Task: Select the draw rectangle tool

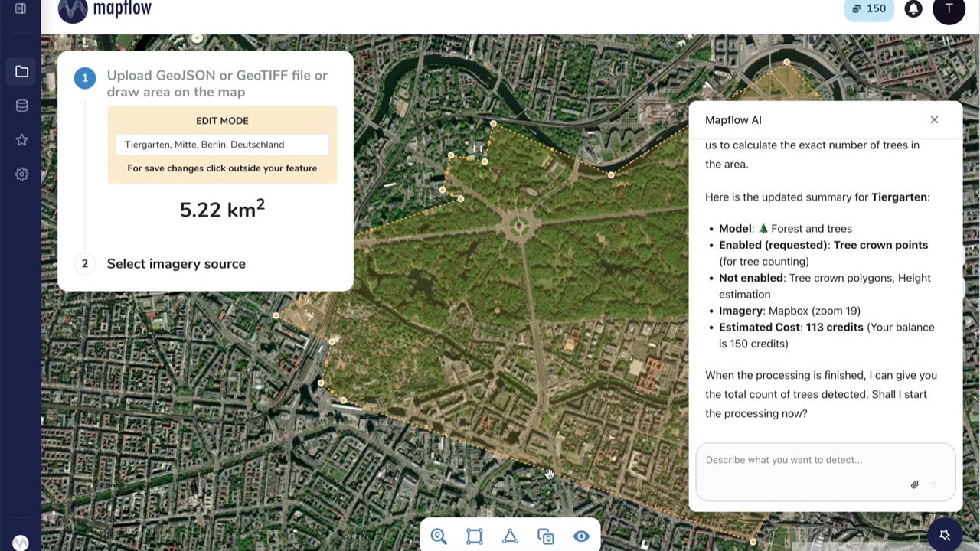Action: 475,536
